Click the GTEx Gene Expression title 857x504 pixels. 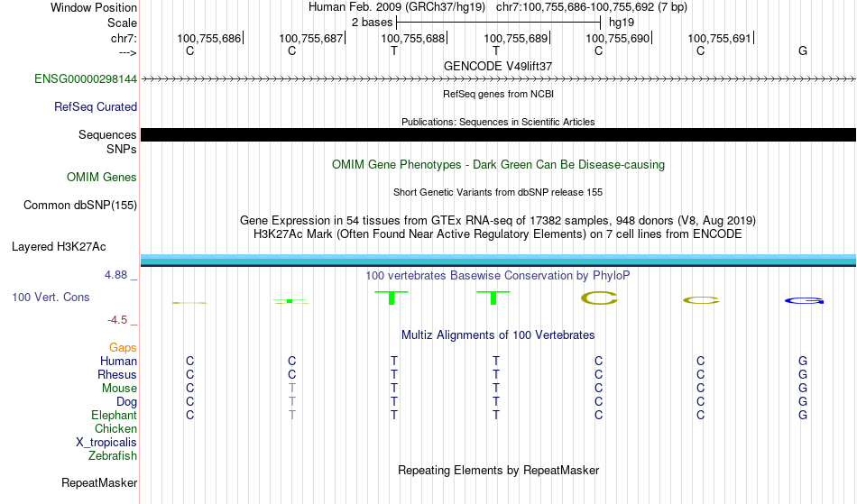point(498,221)
